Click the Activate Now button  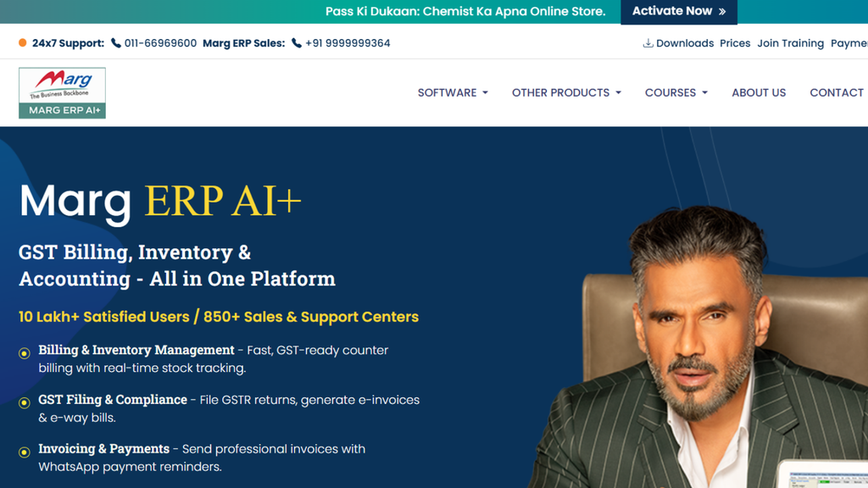679,12
